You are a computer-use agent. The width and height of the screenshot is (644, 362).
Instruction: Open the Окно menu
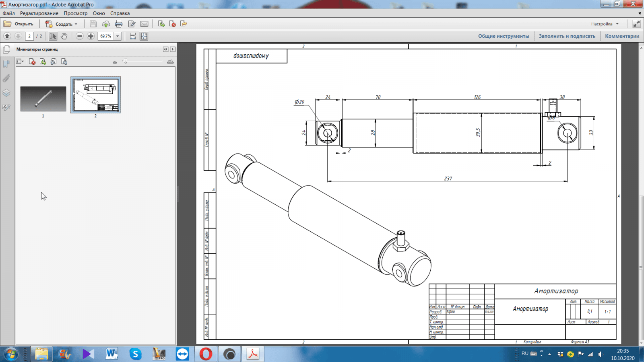[x=99, y=13]
